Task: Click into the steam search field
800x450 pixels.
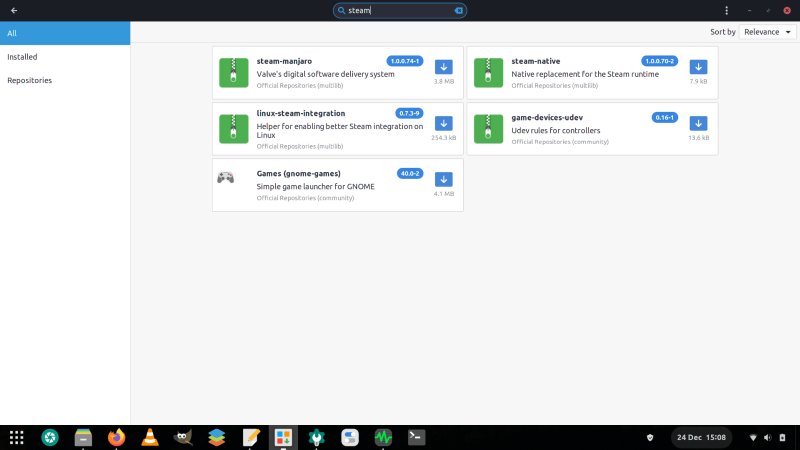Action: tap(399, 10)
